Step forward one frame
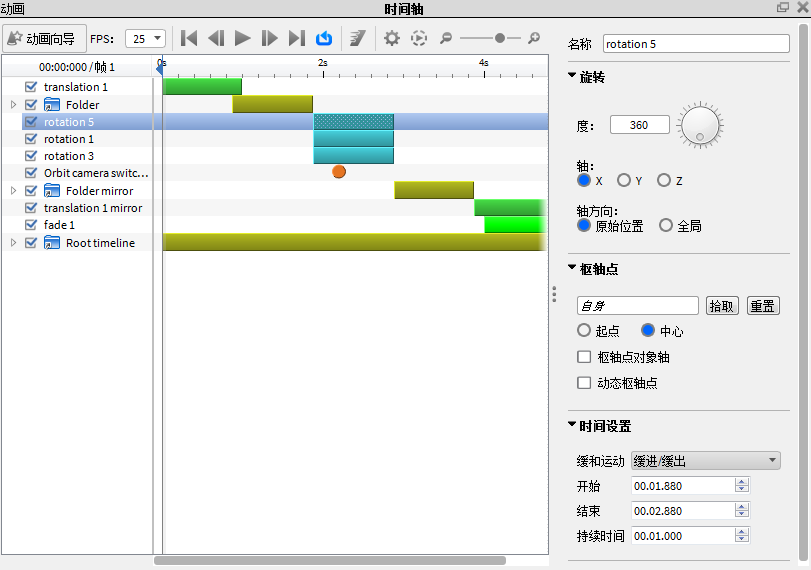 tap(269, 38)
